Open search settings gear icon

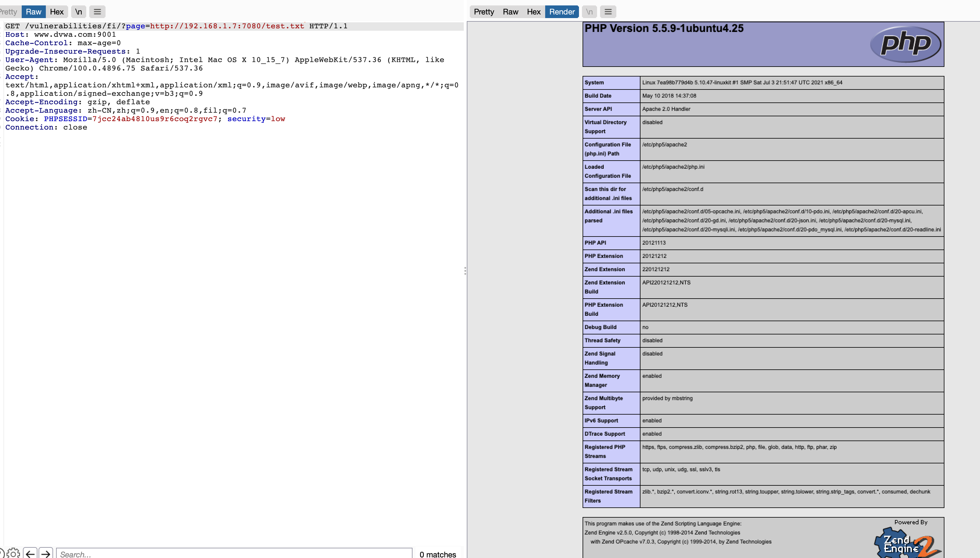[x=13, y=553]
